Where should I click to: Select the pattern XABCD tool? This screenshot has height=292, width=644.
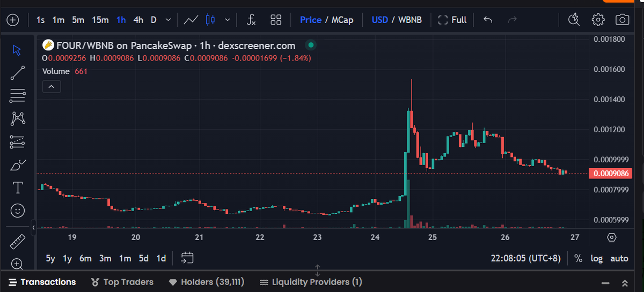pos(17,118)
